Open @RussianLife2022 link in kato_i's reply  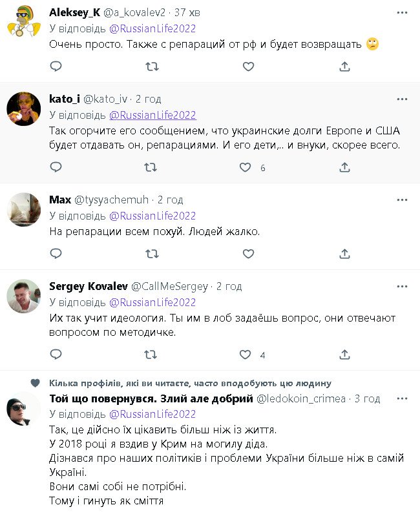pos(152,115)
